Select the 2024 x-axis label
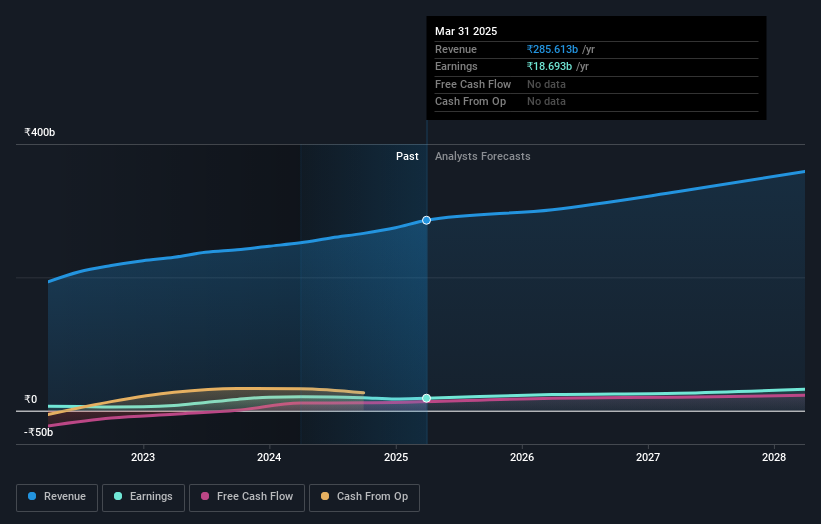The image size is (821, 524). coord(269,457)
